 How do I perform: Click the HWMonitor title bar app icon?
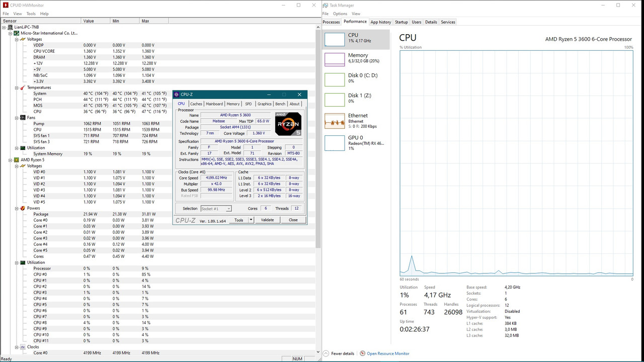point(5,5)
